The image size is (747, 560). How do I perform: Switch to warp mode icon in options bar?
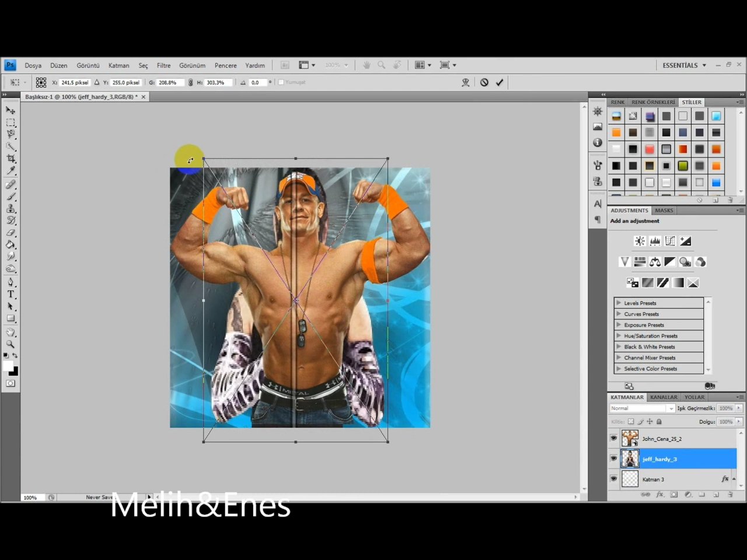[x=466, y=82]
